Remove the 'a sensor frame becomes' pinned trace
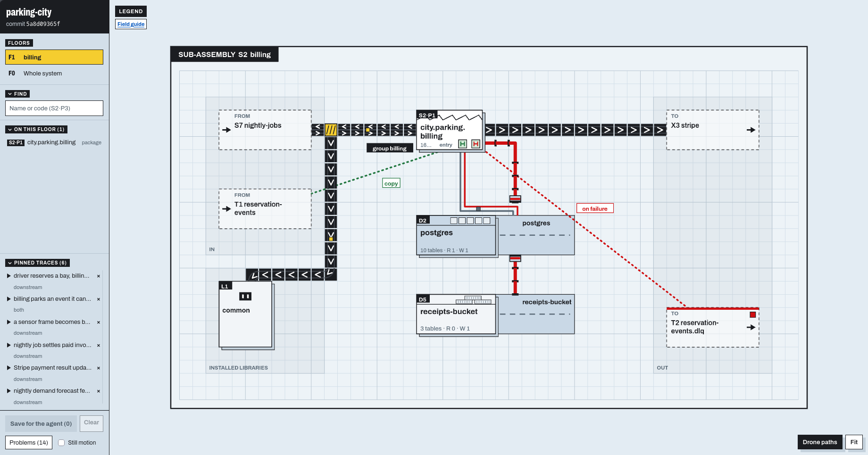The height and width of the screenshot is (455, 868). coord(99,323)
